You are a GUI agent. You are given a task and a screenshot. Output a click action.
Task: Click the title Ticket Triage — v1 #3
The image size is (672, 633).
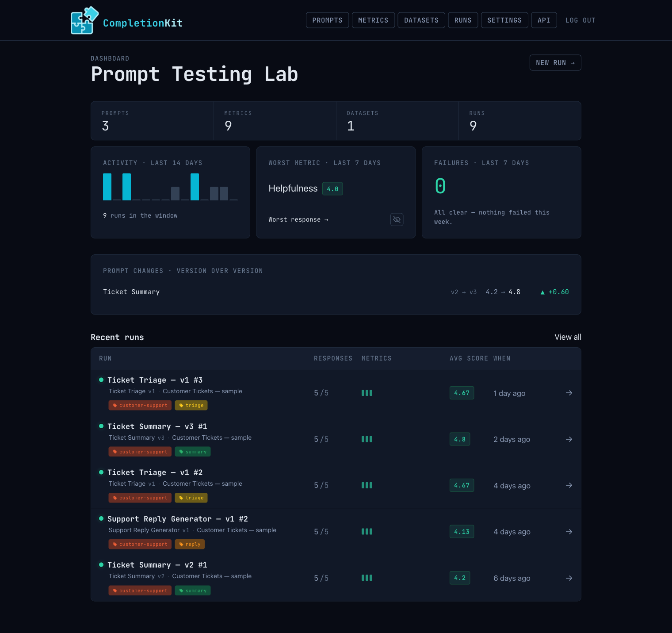pyautogui.click(x=155, y=380)
